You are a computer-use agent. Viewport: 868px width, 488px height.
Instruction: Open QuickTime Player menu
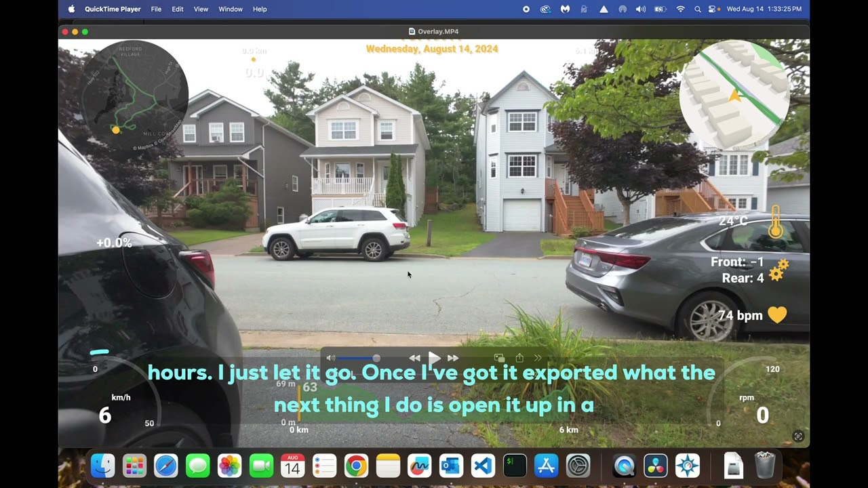113,9
